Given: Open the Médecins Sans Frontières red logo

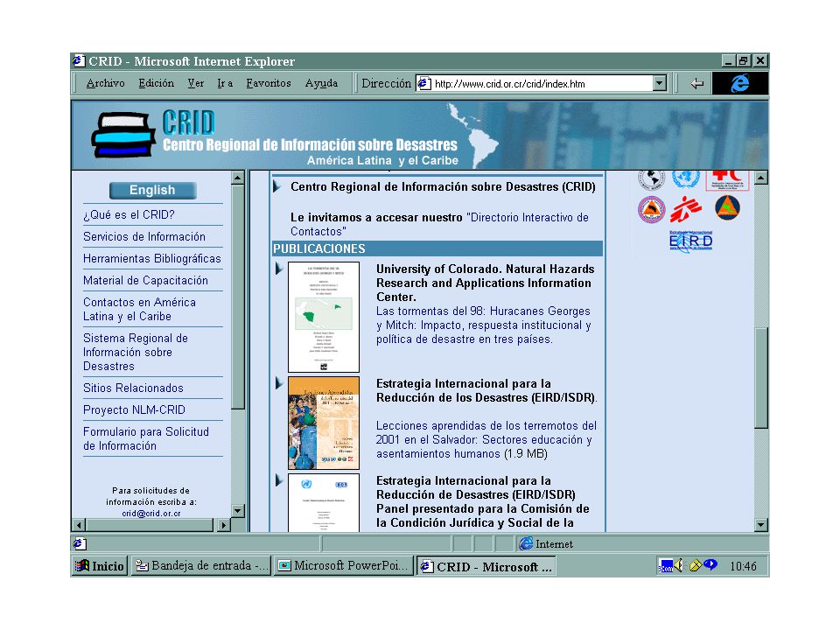Looking at the screenshot, I should (x=686, y=209).
